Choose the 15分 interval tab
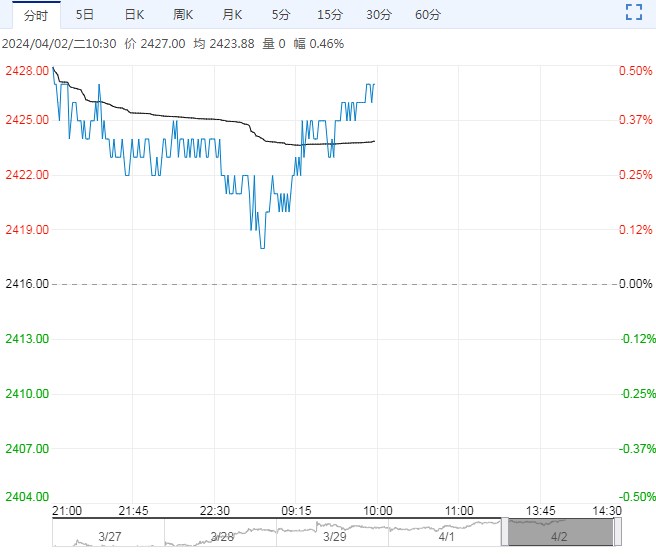This screenshot has height=554, width=656. point(329,14)
